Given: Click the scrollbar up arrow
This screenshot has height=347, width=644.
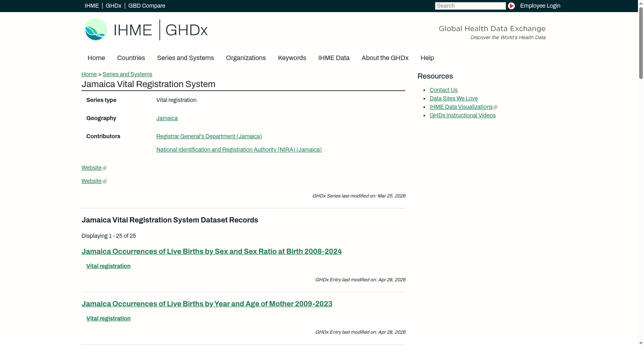Looking at the screenshot, I should [641, 3].
